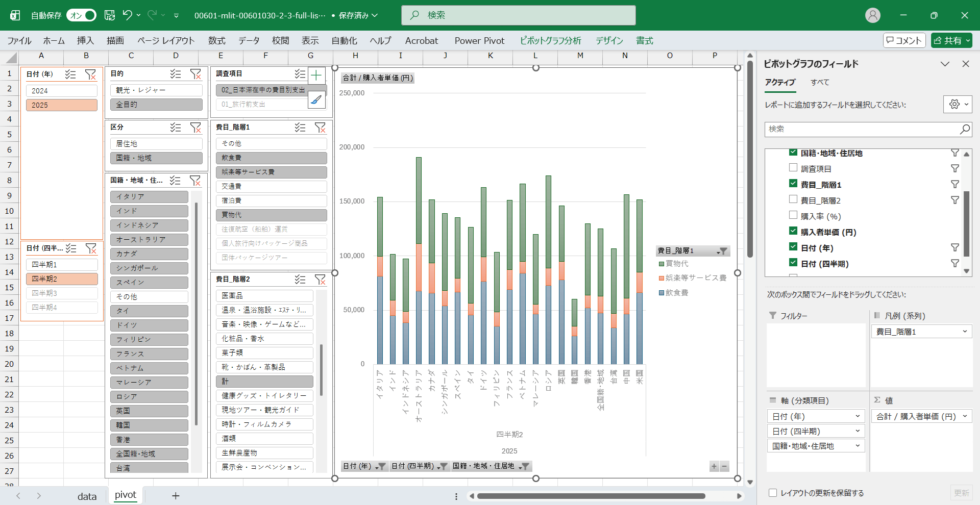Toggle multi-select on 区分 slicer
This screenshot has height=505, width=980.
pyautogui.click(x=176, y=128)
